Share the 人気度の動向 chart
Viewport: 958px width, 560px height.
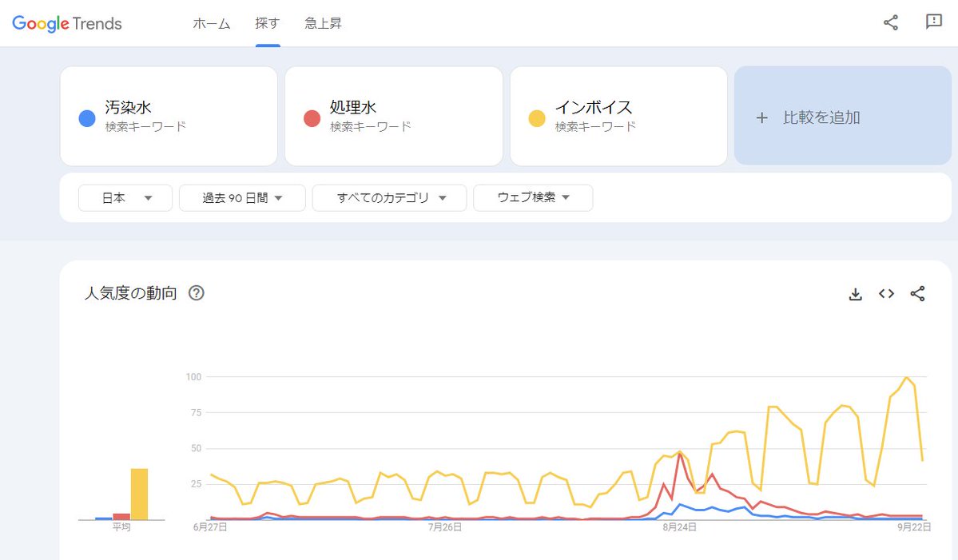pyautogui.click(x=918, y=294)
